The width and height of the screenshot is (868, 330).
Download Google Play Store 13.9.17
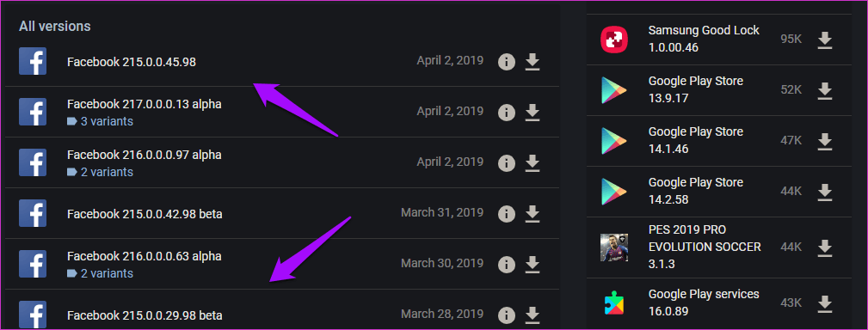(x=825, y=90)
